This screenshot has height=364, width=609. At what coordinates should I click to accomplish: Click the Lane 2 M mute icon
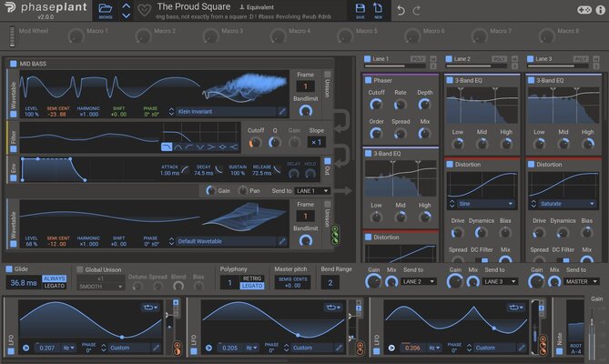515,59
